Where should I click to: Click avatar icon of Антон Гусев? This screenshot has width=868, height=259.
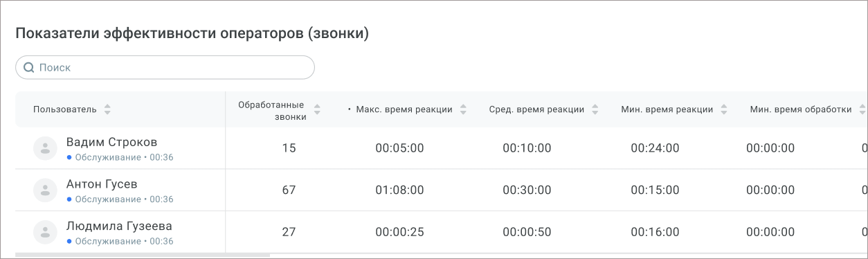point(45,190)
